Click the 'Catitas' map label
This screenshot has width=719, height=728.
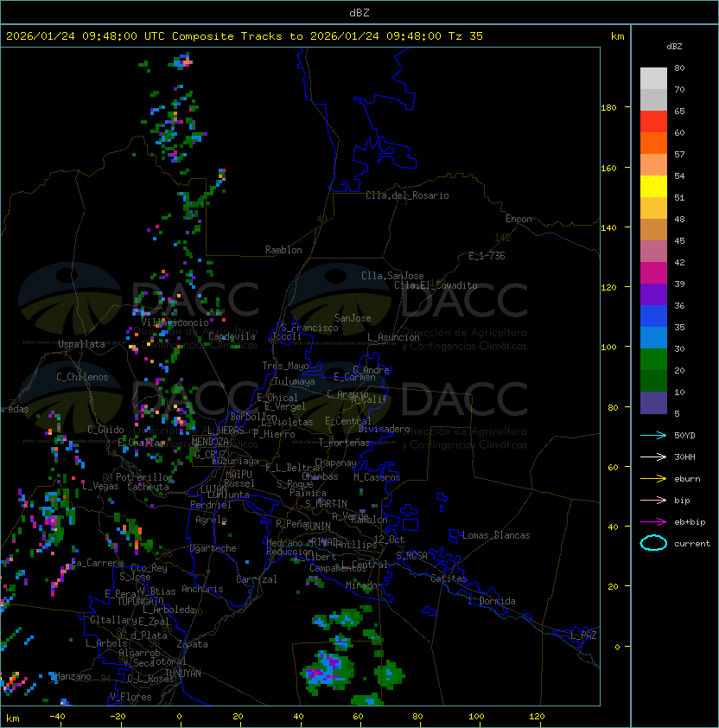[449, 578]
